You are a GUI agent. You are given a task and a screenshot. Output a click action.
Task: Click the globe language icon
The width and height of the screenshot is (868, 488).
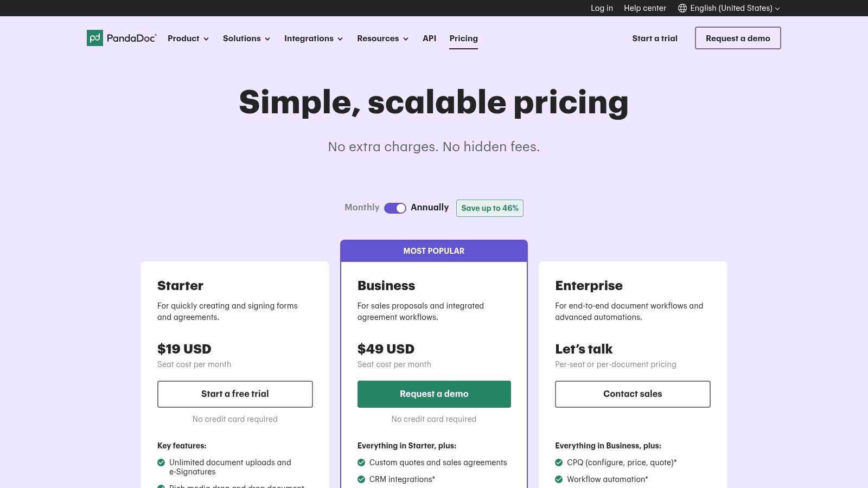click(682, 8)
